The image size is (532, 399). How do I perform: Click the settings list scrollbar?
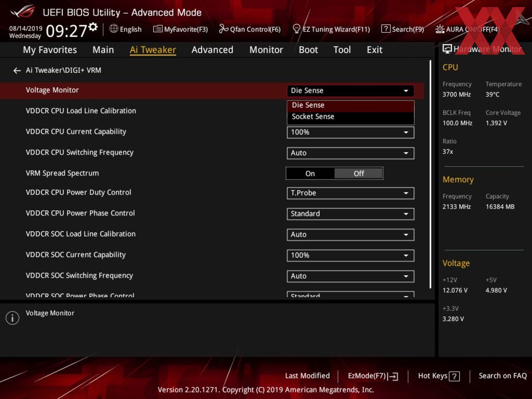click(431, 174)
